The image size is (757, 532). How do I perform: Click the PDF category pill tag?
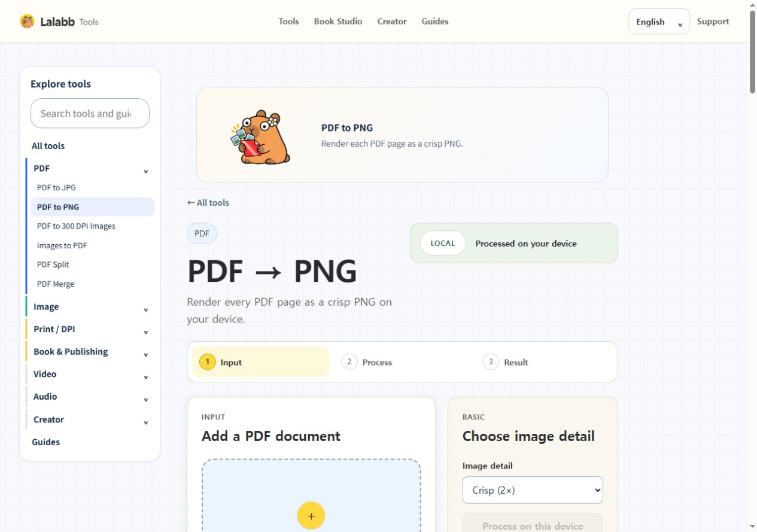[x=202, y=233]
